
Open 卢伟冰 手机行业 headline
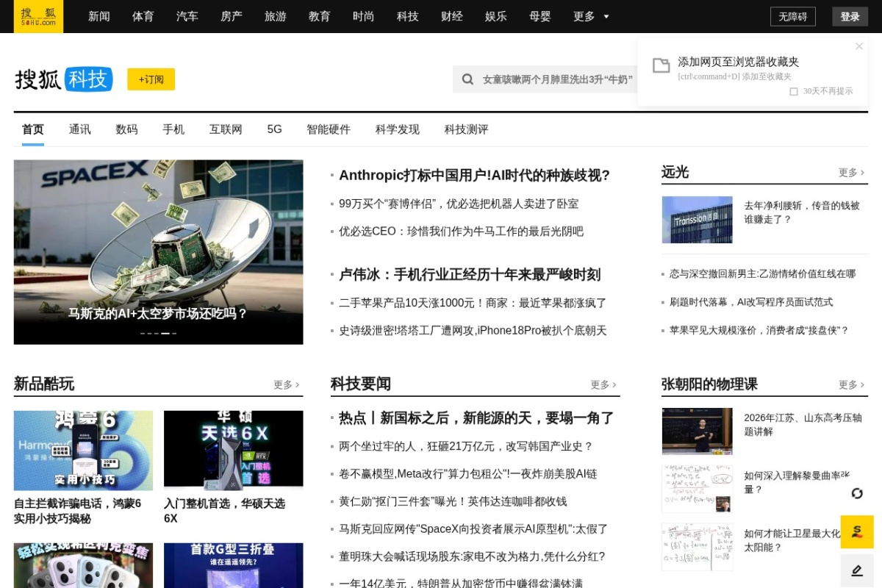470,274
